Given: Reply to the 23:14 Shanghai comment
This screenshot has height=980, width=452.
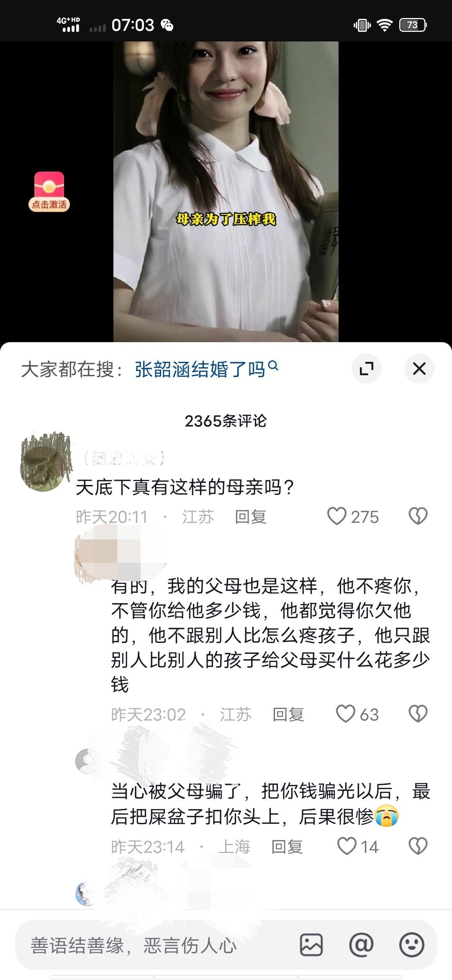Looking at the screenshot, I should point(287,847).
